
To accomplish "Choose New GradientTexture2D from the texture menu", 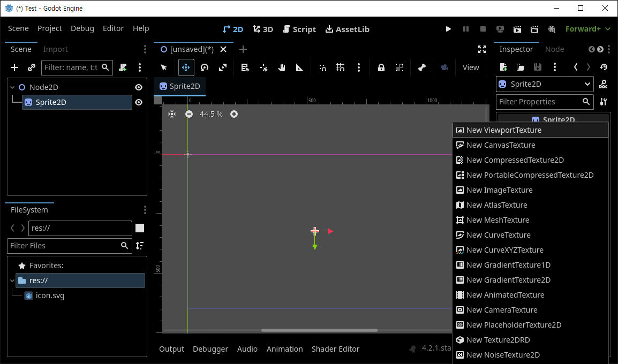I will 508,279.
